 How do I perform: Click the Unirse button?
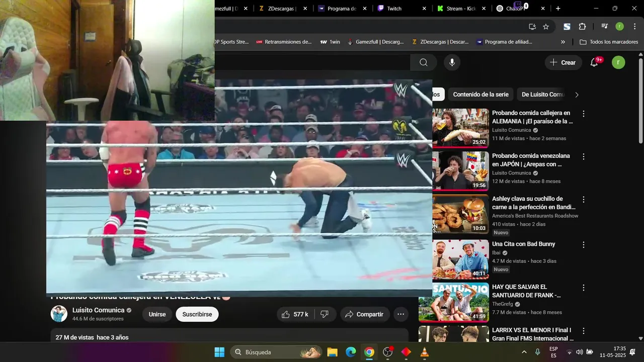tap(157, 314)
